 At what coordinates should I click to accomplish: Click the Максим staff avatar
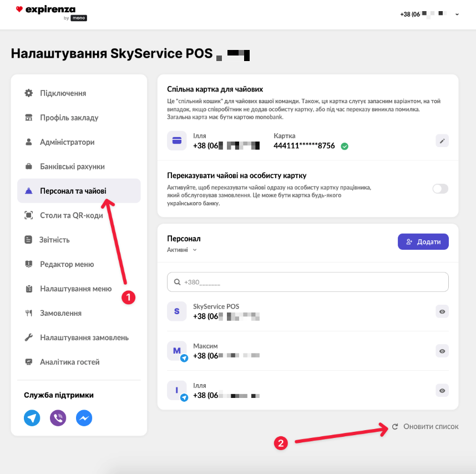tap(177, 351)
